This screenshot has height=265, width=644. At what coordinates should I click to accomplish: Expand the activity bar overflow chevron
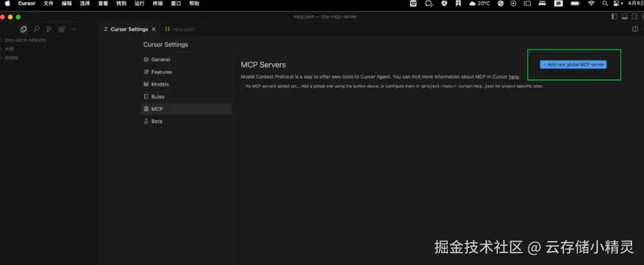(x=75, y=29)
